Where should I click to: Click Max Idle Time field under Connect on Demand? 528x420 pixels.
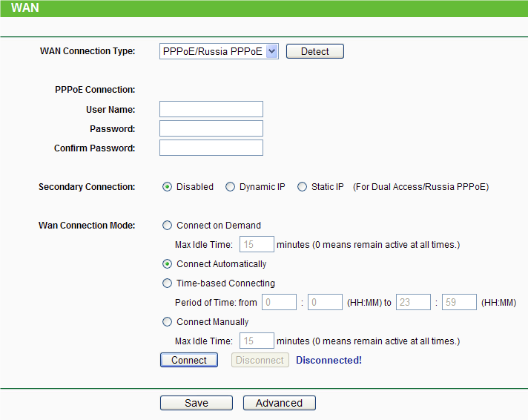pos(257,244)
